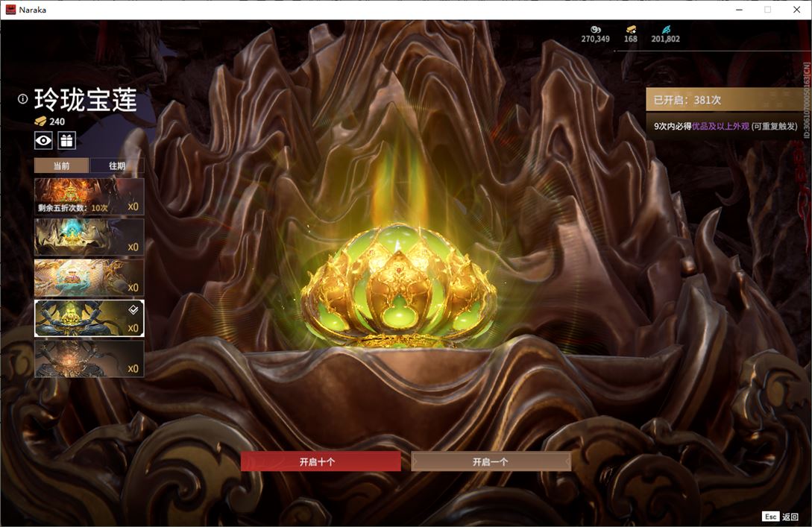The width and height of the screenshot is (812, 527).
Task: Click the checkmark badge on selected chest
Action: tap(133, 309)
